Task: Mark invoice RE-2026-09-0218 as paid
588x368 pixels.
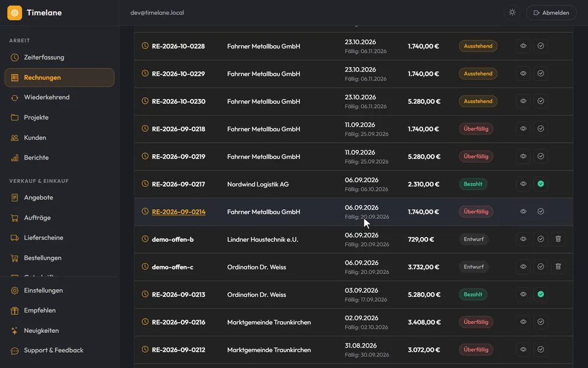Action: pyautogui.click(x=541, y=129)
